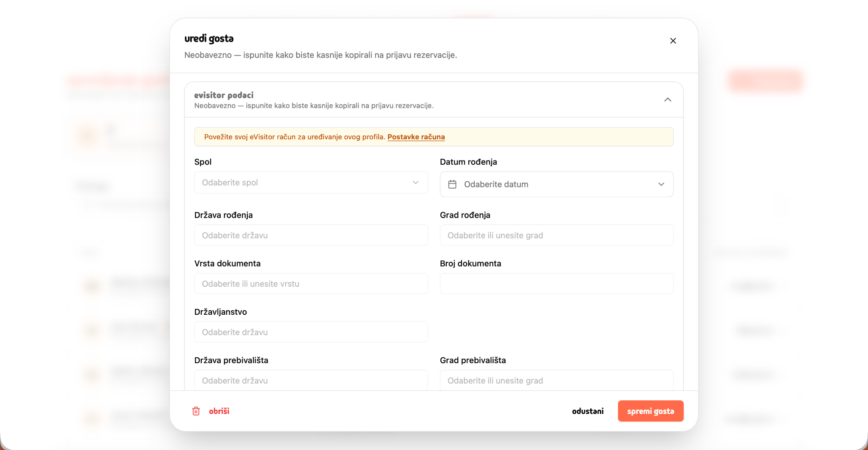
Task: Save the guest with spremi gosta
Action: pyautogui.click(x=651, y=411)
